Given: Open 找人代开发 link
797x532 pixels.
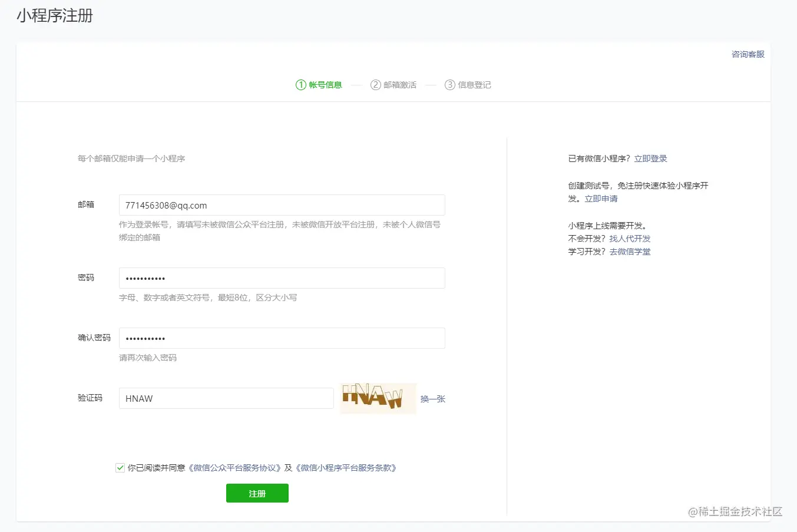Looking at the screenshot, I should click(x=630, y=239).
